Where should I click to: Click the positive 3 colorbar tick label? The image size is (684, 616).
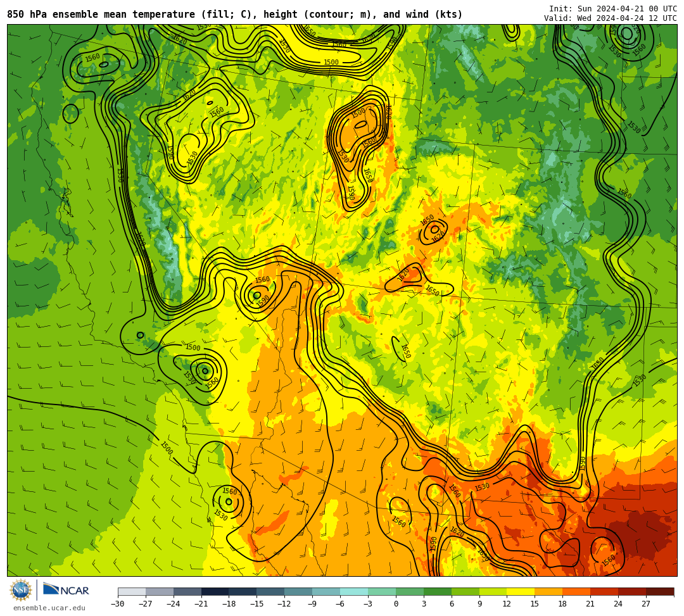click(424, 604)
